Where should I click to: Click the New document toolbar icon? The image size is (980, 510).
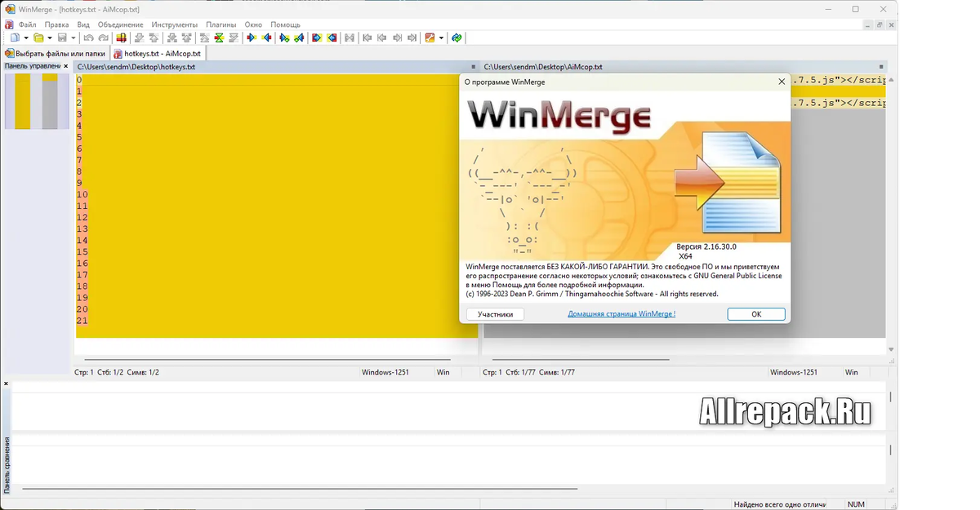(x=15, y=38)
